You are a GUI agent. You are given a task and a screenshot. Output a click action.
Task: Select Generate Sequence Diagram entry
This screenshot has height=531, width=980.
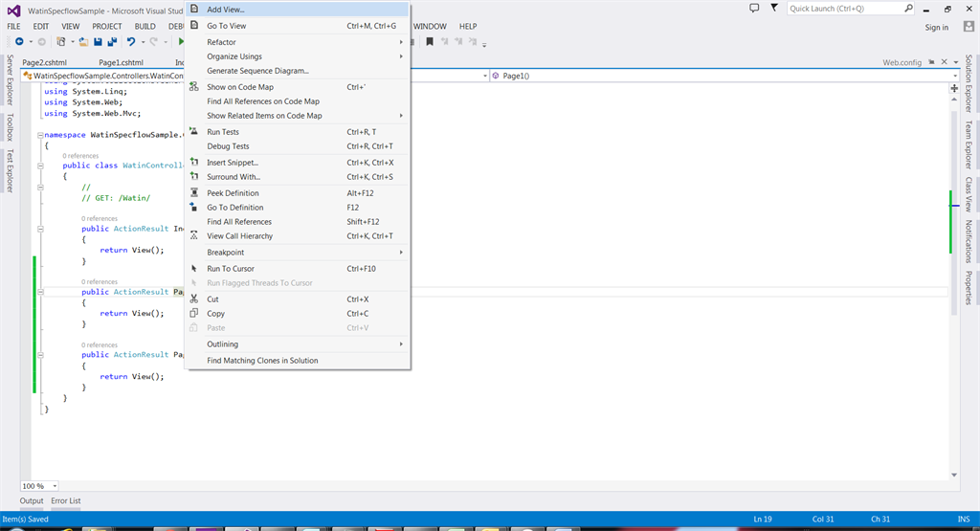click(x=298, y=71)
